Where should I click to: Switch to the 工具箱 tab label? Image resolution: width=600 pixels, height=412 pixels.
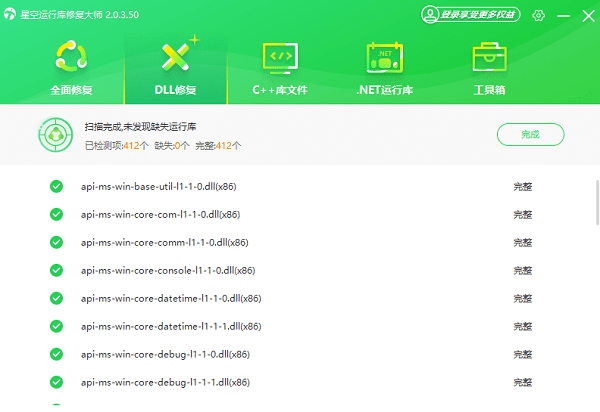(489, 90)
